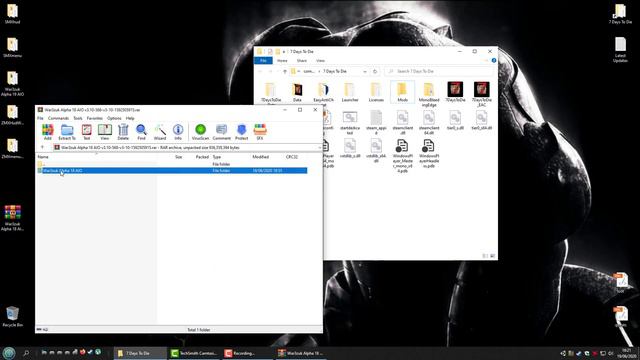The width and height of the screenshot is (640, 360).
Task: Select the parent '..' folder row
Action: coord(171,164)
